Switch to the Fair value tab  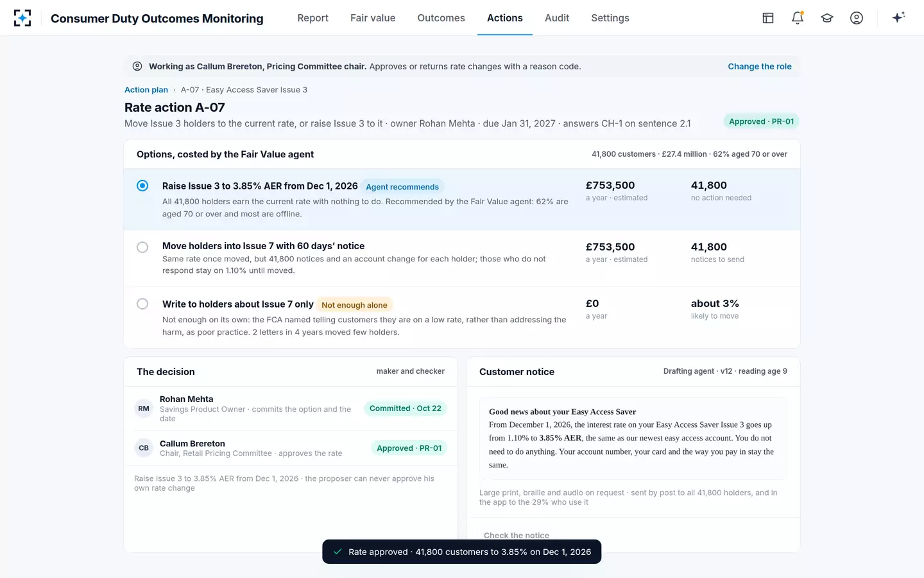373,18
